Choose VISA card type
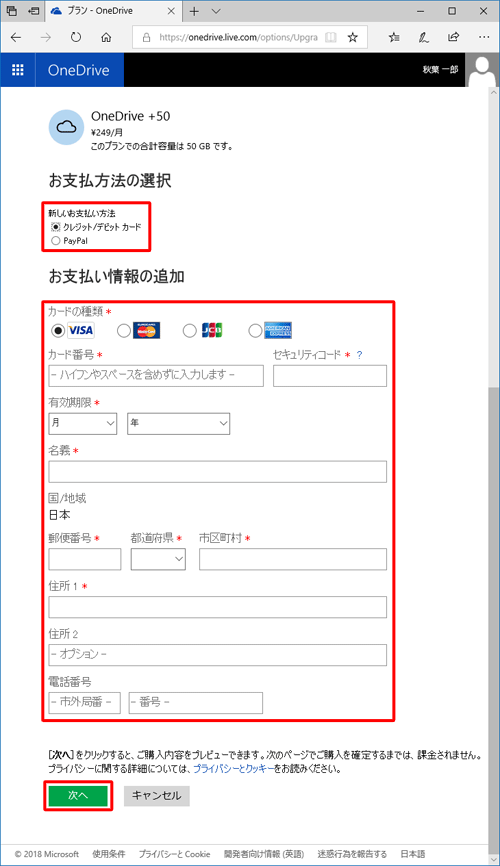The height and width of the screenshot is (866, 500). pos(58,330)
